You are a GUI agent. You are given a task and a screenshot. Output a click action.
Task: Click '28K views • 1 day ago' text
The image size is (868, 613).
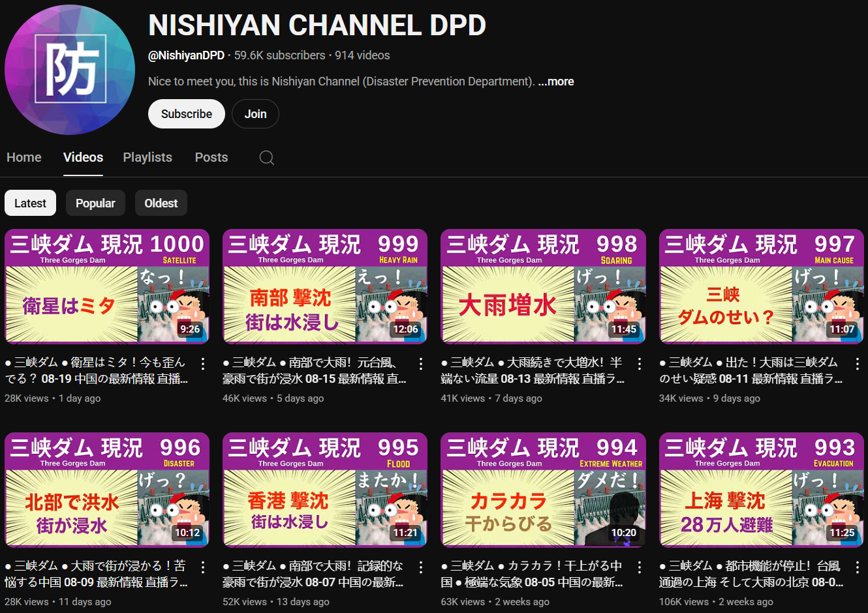(x=53, y=398)
